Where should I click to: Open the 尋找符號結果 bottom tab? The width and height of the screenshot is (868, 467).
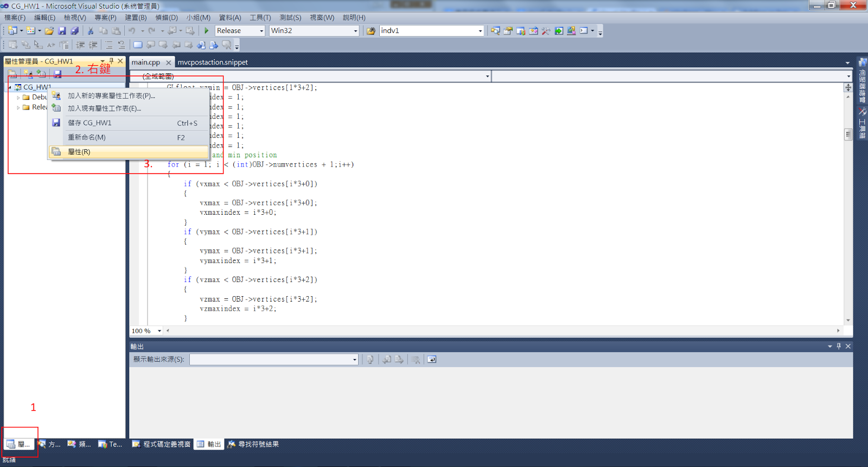coord(253,444)
